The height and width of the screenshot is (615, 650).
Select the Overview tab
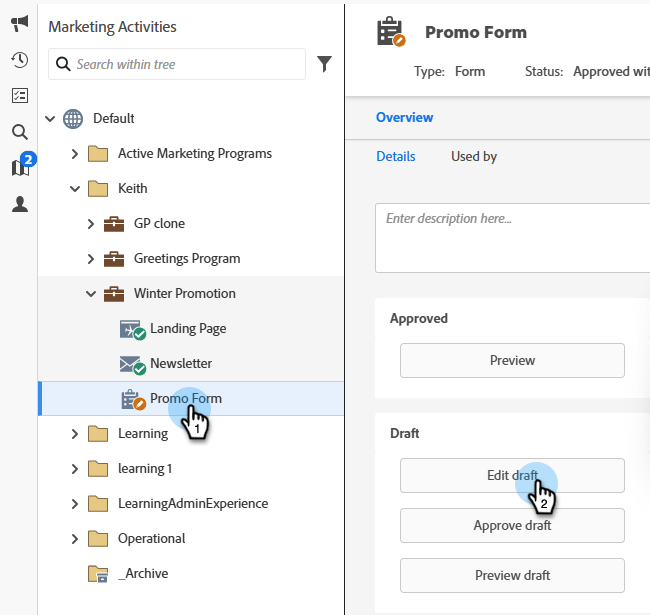tap(404, 117)
